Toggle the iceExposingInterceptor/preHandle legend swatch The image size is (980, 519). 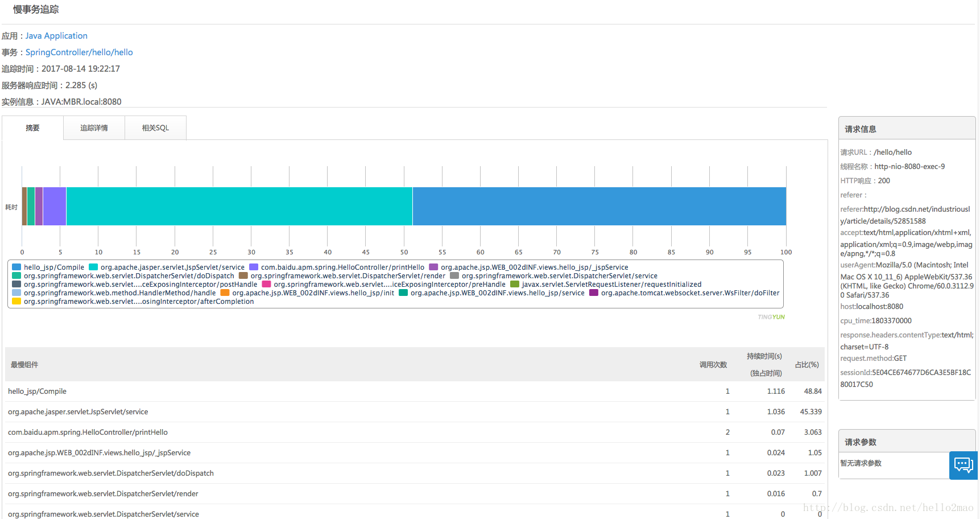point(266,284)
